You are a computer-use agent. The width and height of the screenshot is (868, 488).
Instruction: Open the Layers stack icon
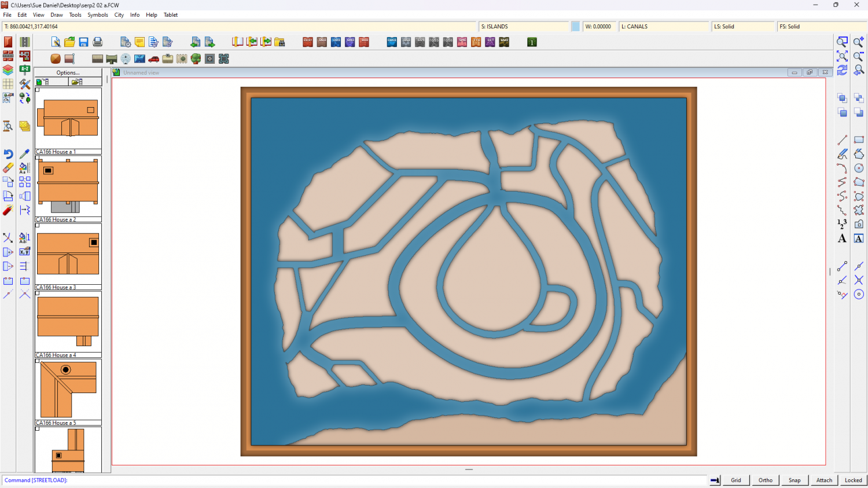[x=8, y=70]
